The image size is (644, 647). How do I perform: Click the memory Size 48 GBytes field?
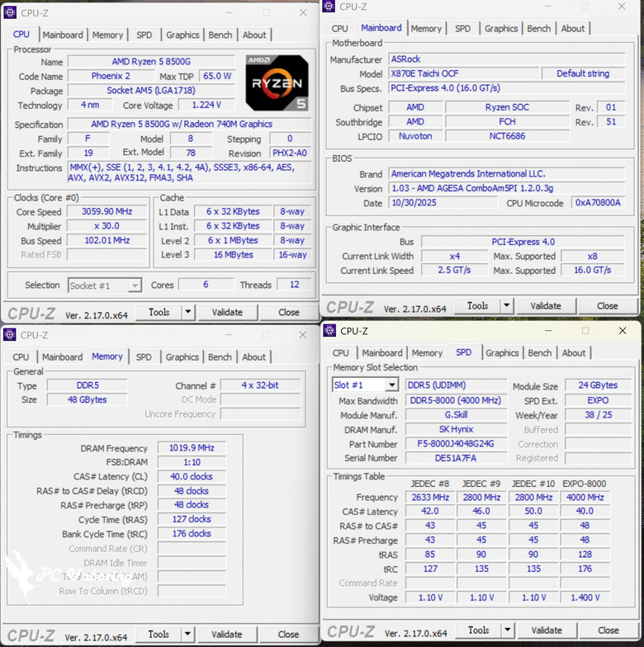point(88,399)
